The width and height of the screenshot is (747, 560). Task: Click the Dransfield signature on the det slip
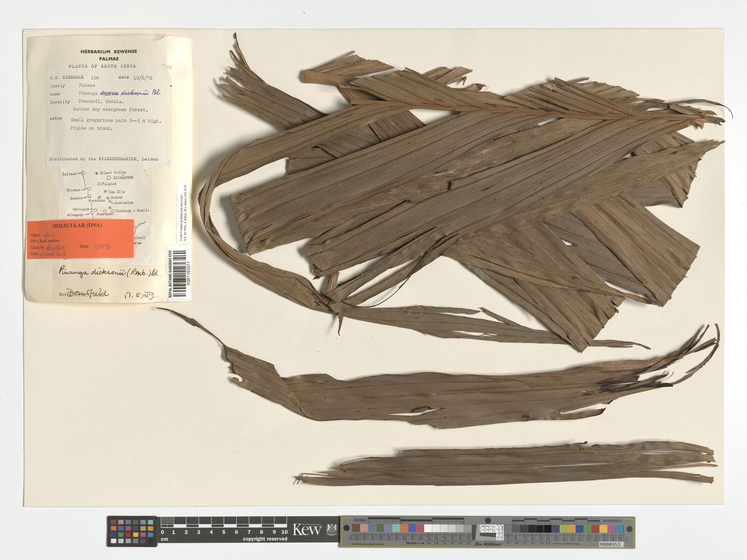[x=88, y=293]
